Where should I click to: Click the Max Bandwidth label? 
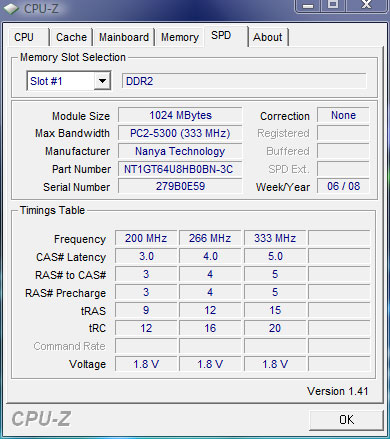click(x=72, y=133)
